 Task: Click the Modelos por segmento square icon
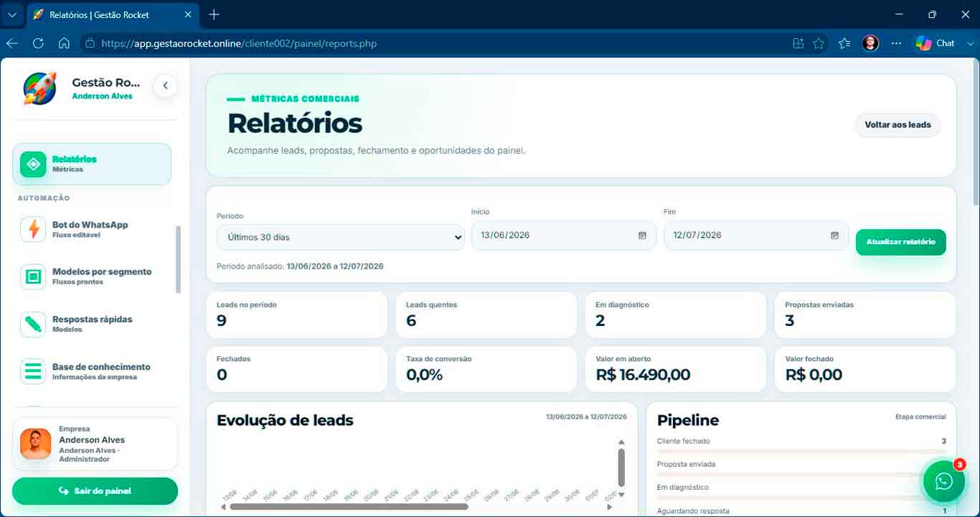[33, 276]
